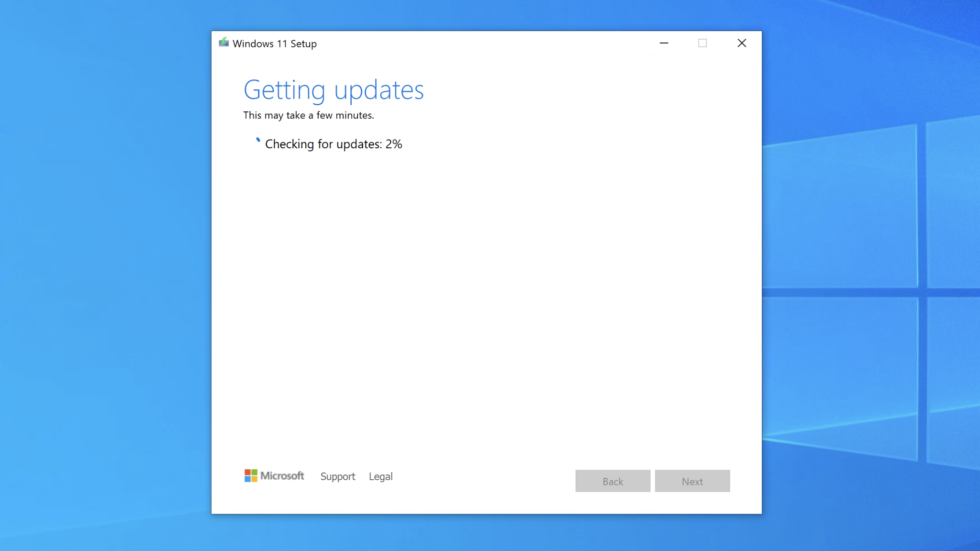Minimize the Windows 11 Setup window
980x551 pixels.
click(x=664, y=43)
